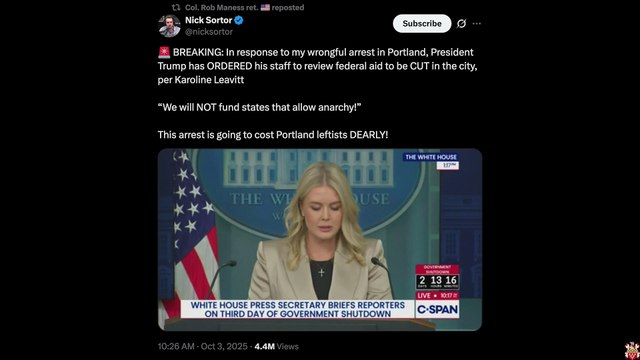The image size is (640, 360).
Task: Play the White House press briefing video
Action: [x=320, y=240]
